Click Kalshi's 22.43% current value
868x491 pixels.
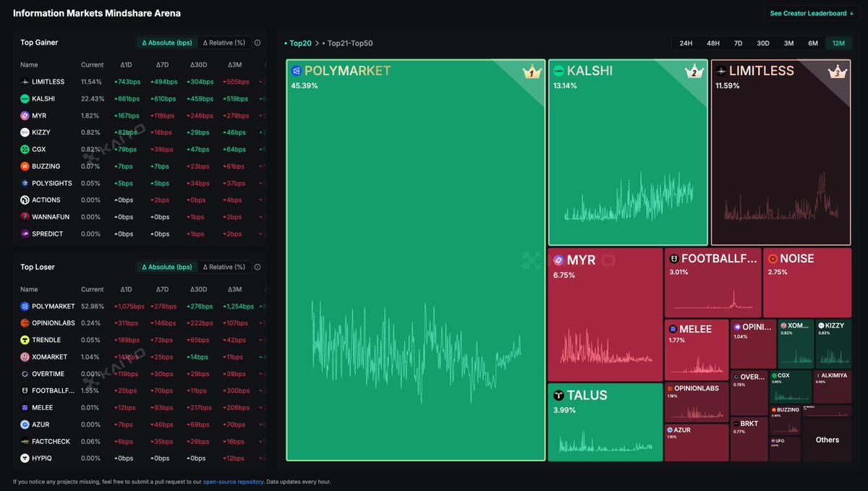(x=92, y=99)
